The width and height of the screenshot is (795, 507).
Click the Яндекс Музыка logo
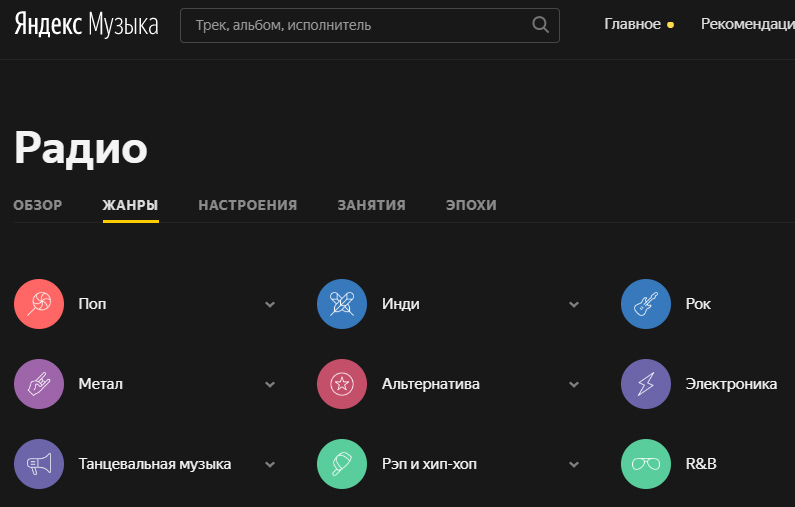[86, 25]
